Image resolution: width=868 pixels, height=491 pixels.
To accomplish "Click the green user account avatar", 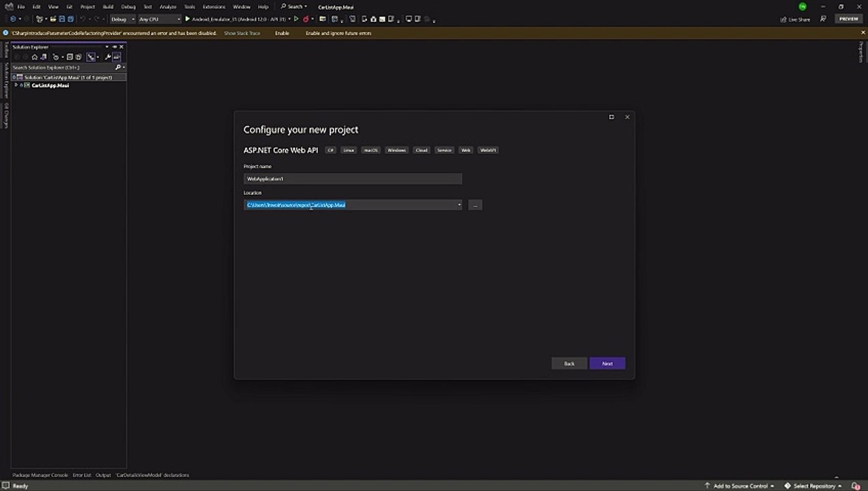I will [x=802, y=6].
